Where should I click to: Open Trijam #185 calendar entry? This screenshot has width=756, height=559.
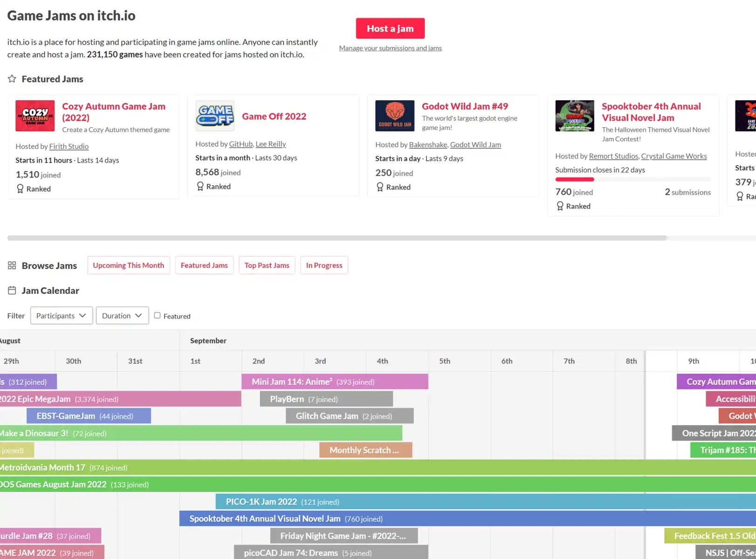[723, 450]
